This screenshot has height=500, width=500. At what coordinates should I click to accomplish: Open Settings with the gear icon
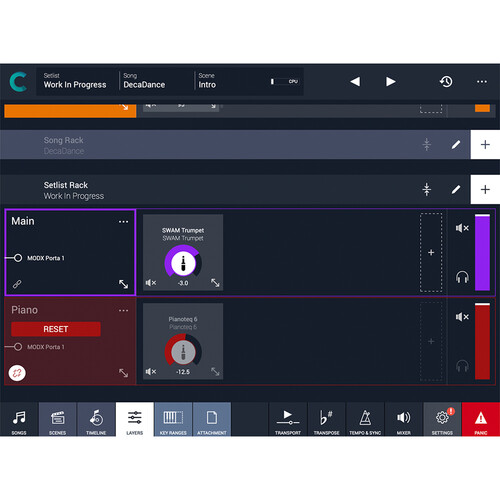(x=442, y=419)
